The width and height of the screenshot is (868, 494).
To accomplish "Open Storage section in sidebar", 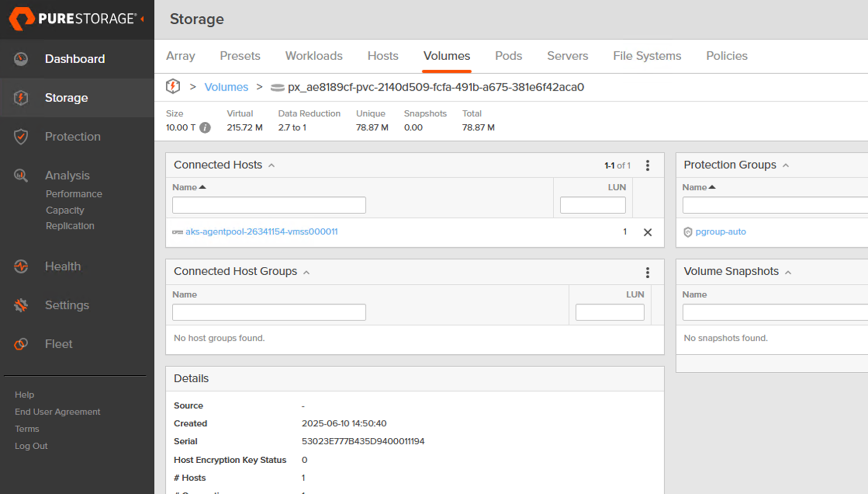I will [x=67, y=97].
